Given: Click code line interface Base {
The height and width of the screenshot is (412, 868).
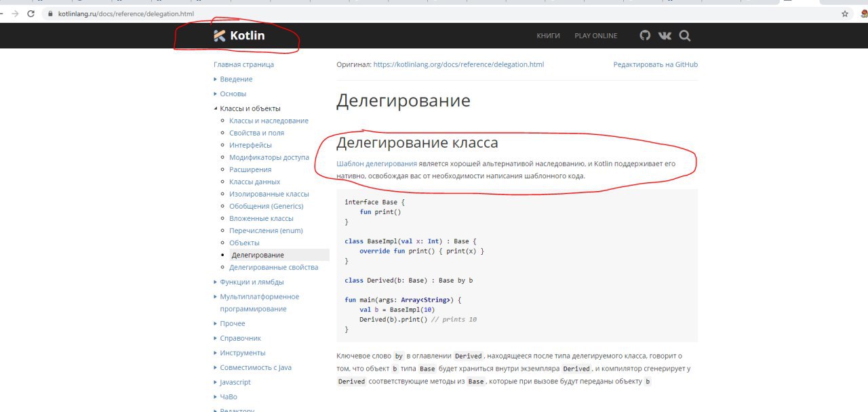Looking at the screenshot, I should pyautogui.click(x=375, y=202).
